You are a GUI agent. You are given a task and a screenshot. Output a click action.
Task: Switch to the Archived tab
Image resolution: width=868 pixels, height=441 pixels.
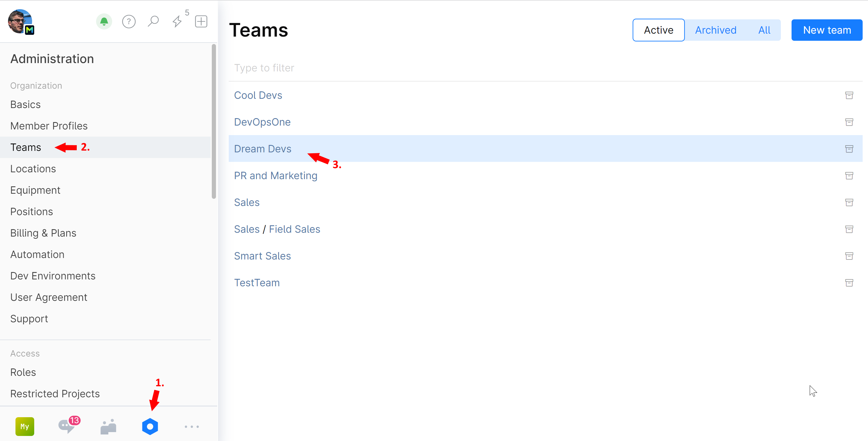pyautogui.click(x=715, y=30)
